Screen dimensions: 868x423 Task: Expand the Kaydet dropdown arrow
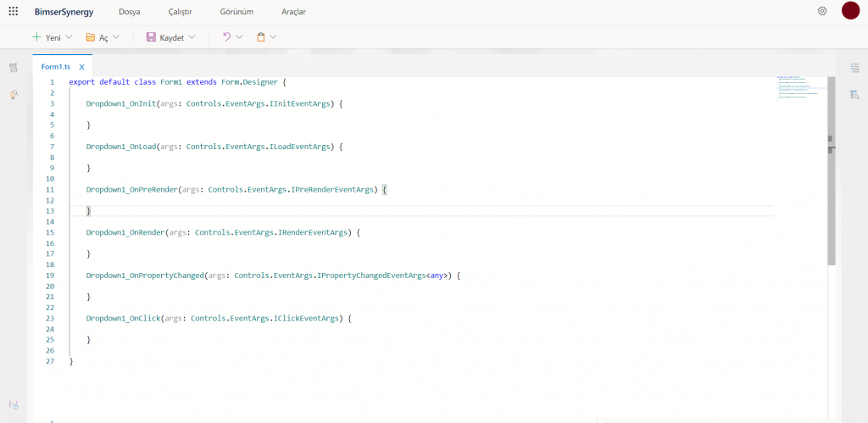coord(192,37)
